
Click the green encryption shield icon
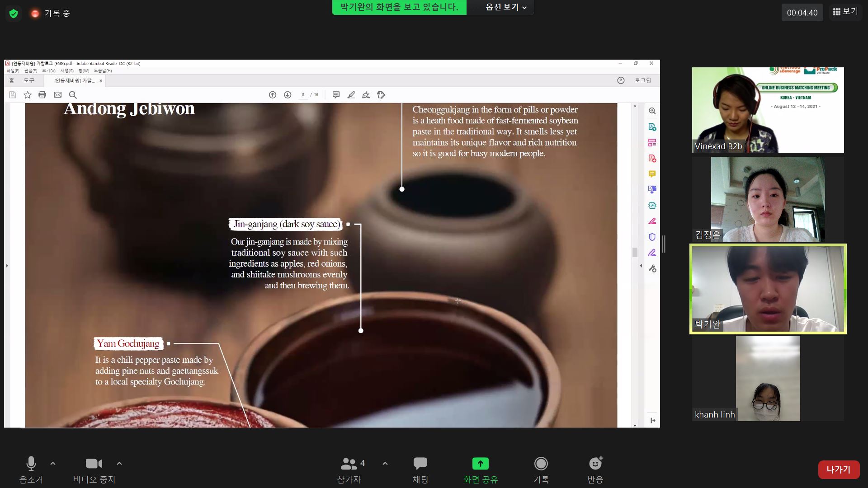(14, 14)
